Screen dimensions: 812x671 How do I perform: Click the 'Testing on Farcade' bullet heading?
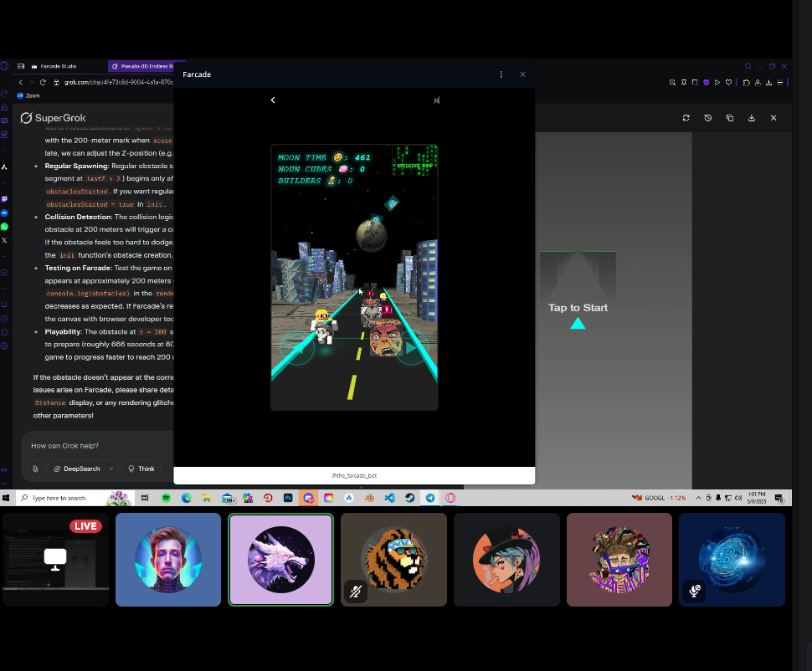[78, 268]
